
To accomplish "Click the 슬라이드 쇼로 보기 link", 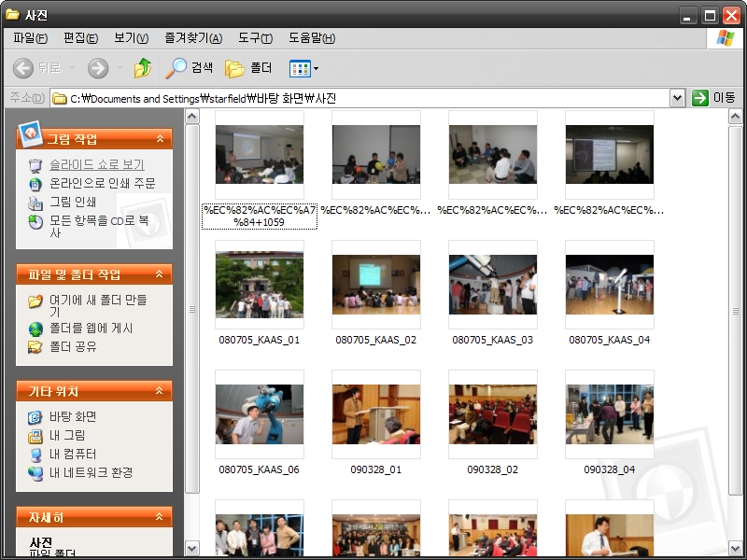I will tap(97, 165).
